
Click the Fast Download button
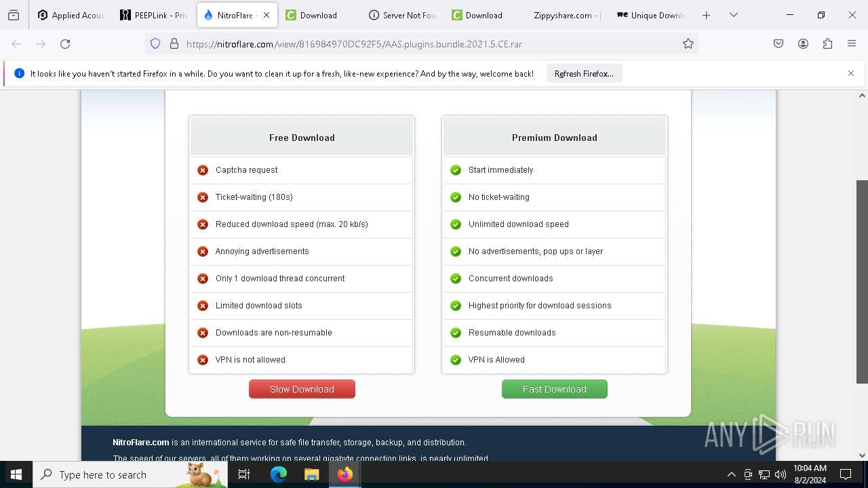coord(555,389)
